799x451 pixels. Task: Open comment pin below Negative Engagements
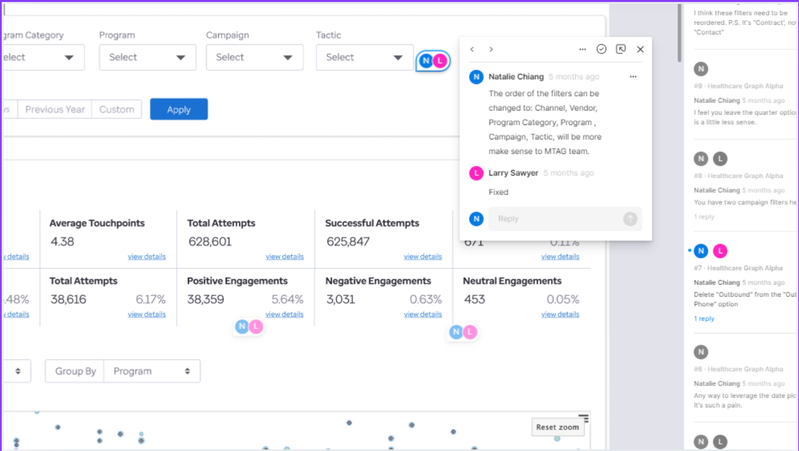pos(463,332)
